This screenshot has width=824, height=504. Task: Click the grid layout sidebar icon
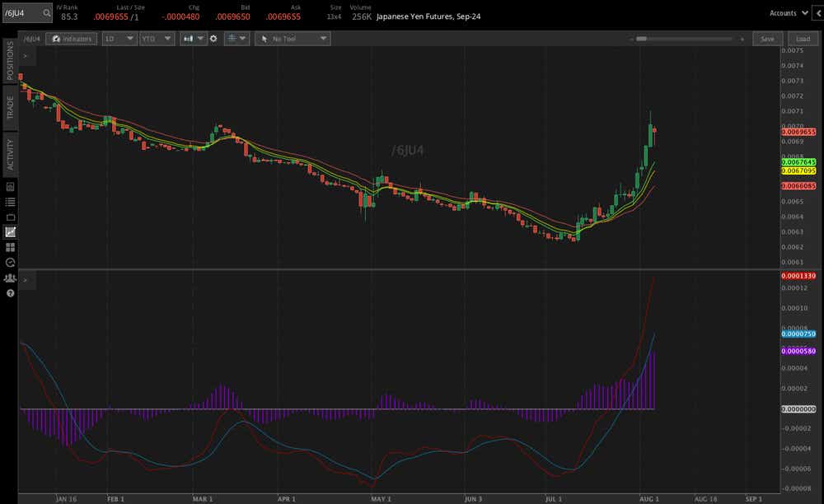[x=10, y=247]
